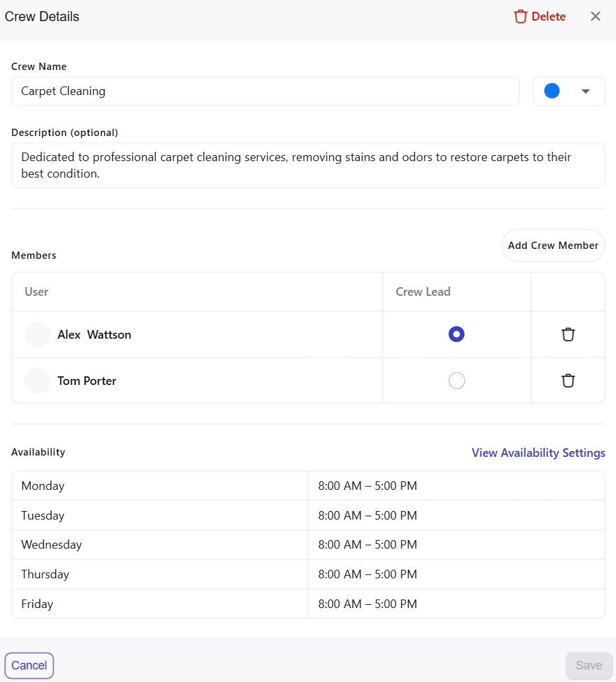The image size is (616, 682).
Task: Open the crew color dropdown arrow
Action: click(585, 92)
